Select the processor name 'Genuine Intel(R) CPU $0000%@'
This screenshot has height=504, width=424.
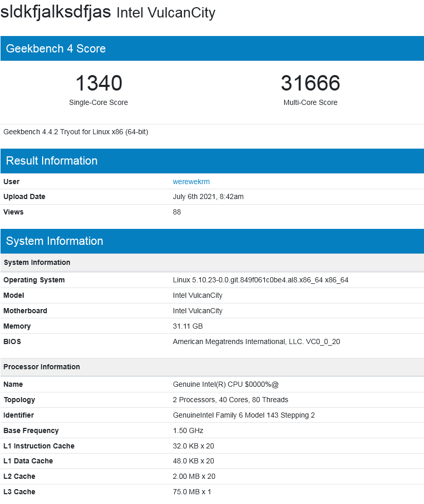(226, 385)
